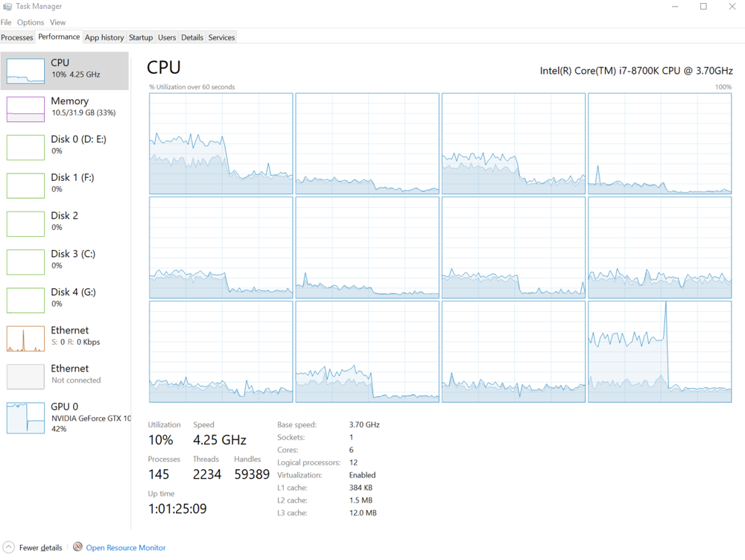Image resolution: width=745 pixels, height=560 pixels.
Task: Click the CPU heading text
Action: pos(163,68)
